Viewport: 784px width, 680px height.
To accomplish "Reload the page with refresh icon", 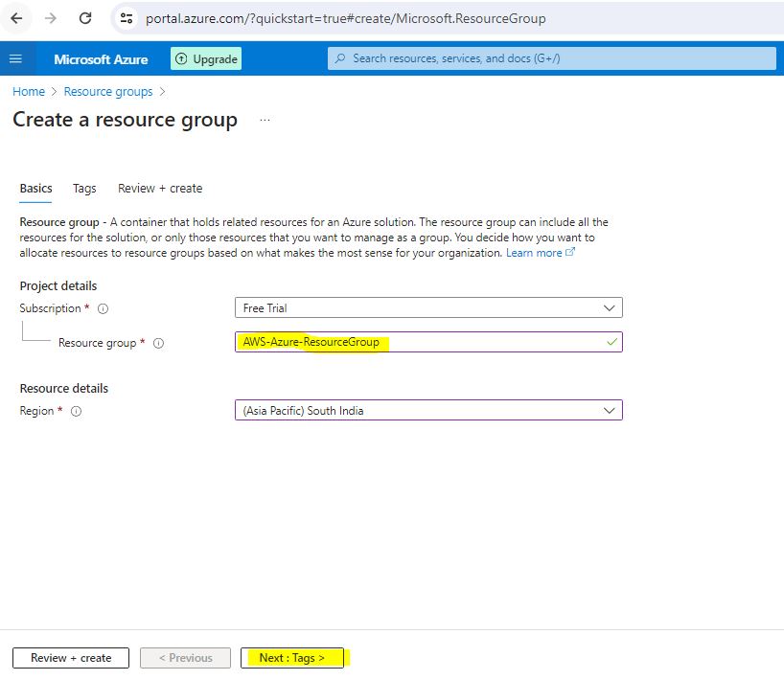I will click(x=85, y=18).
